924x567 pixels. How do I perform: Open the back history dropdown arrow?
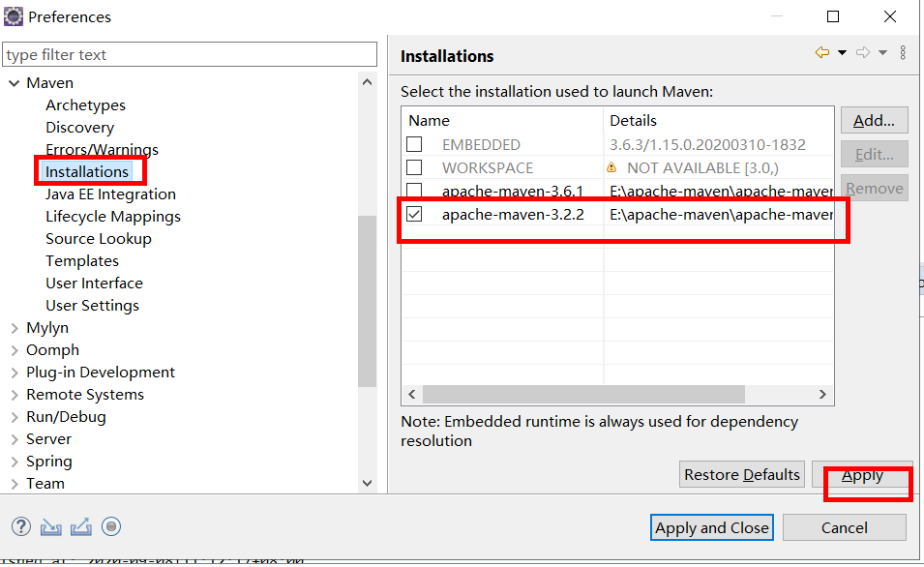[842, 53]
